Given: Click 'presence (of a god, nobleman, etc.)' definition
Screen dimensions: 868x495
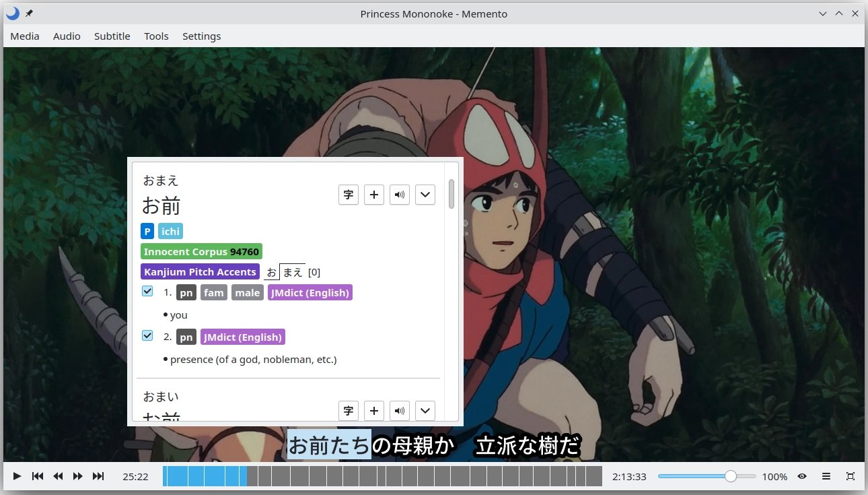Looking at the screenshot, I should pyautogui.click(x=254, y=360).
